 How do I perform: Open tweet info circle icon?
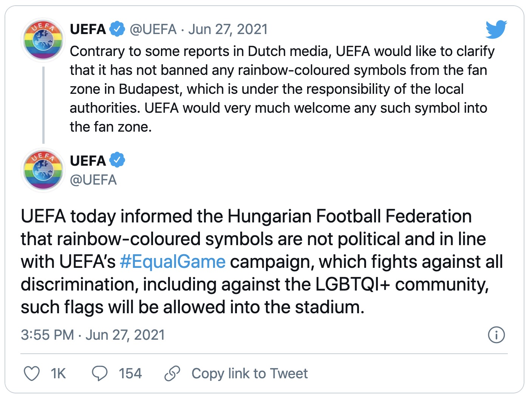tap(496, 335)
